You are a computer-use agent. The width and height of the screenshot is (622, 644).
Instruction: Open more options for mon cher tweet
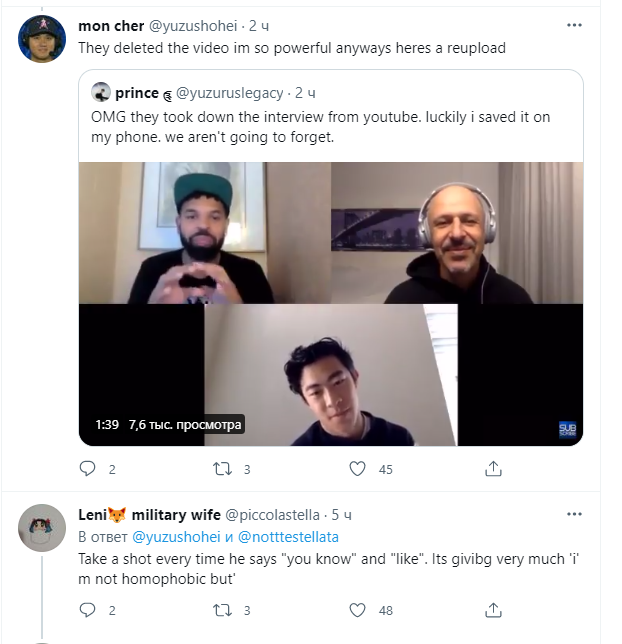574,25
